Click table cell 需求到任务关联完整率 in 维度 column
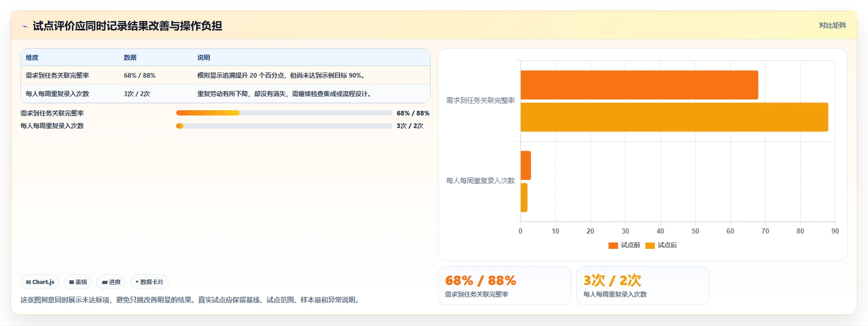 pos(57,76)
